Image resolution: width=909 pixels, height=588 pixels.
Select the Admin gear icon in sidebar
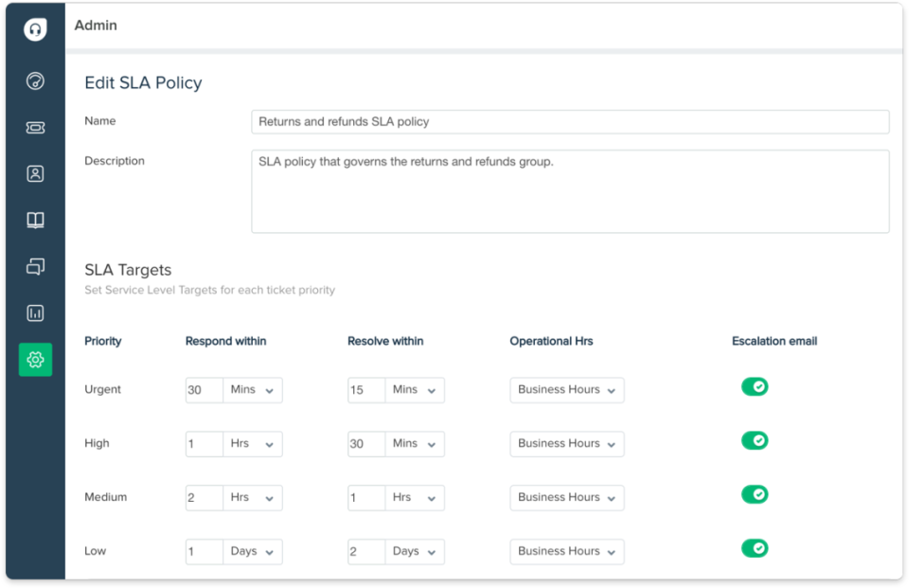tap(34, 359)
